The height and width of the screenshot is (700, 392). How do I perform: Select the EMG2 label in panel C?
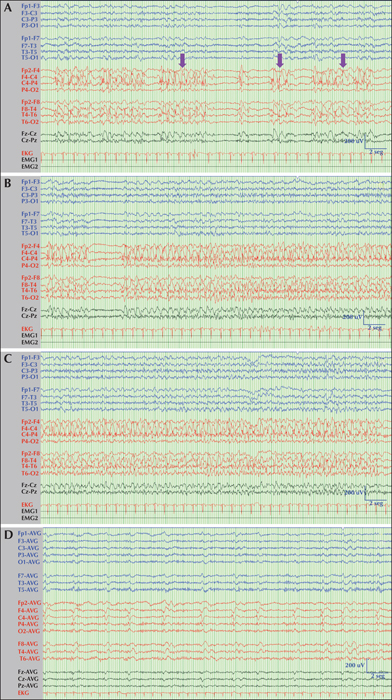tap(29, 517)
